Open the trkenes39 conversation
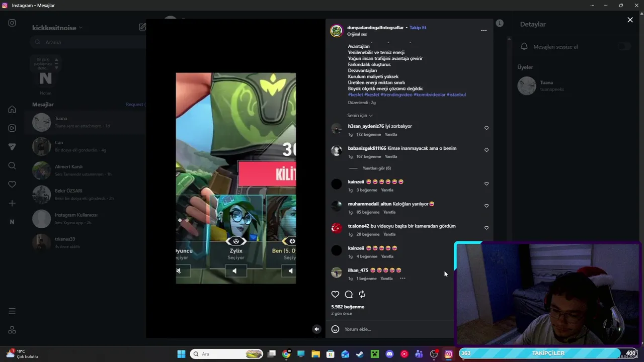 (x=86, y=242)
